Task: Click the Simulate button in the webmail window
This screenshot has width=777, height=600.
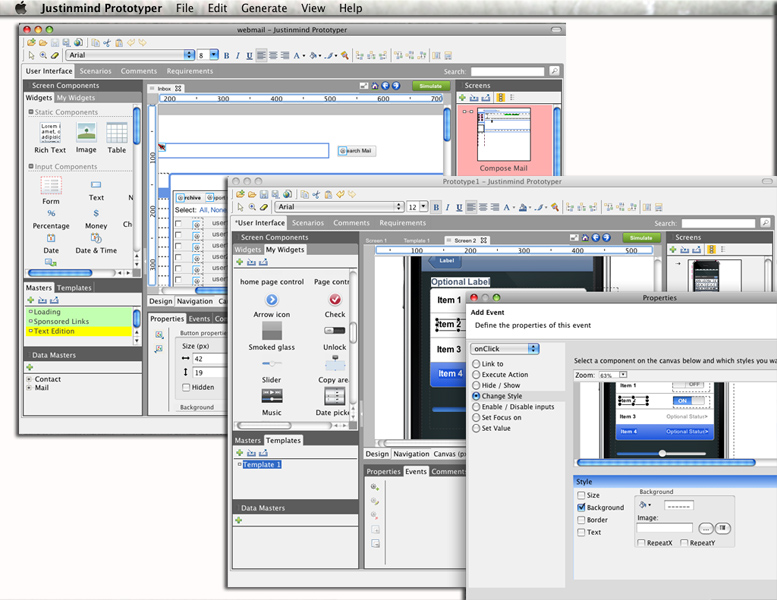Action: point(431,86)
